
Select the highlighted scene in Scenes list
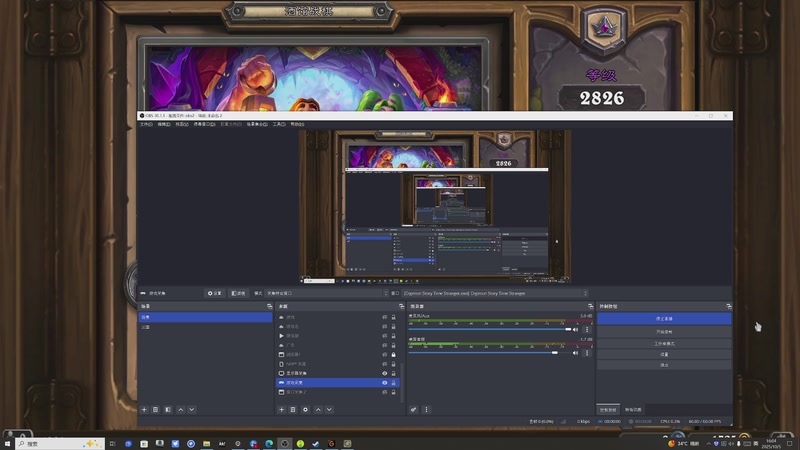click(x=205, y=317)
